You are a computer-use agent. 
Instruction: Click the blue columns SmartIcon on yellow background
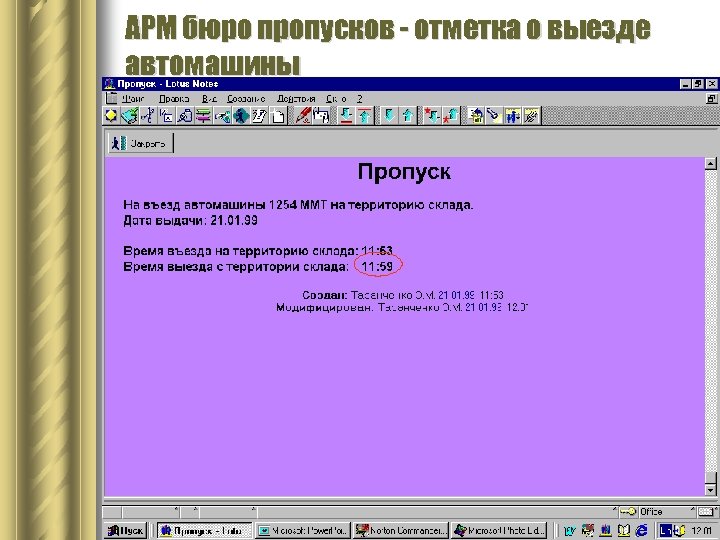[x=512, y=116]
